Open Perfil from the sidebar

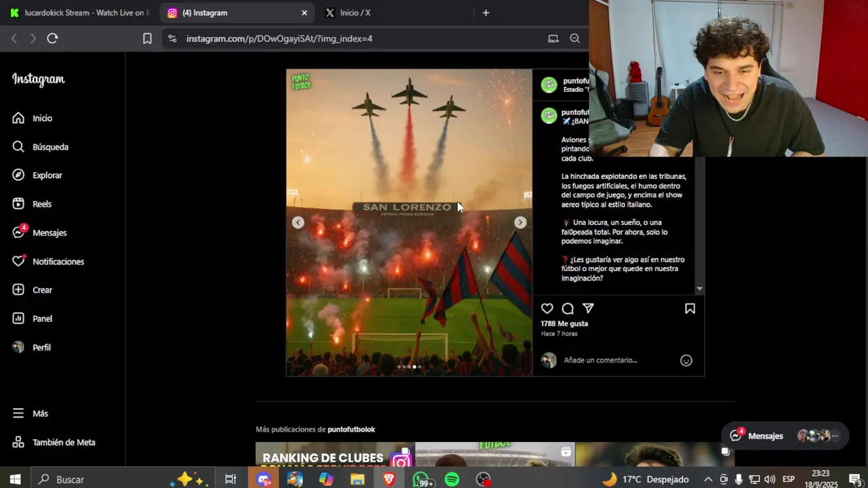(x=31, y=347)
